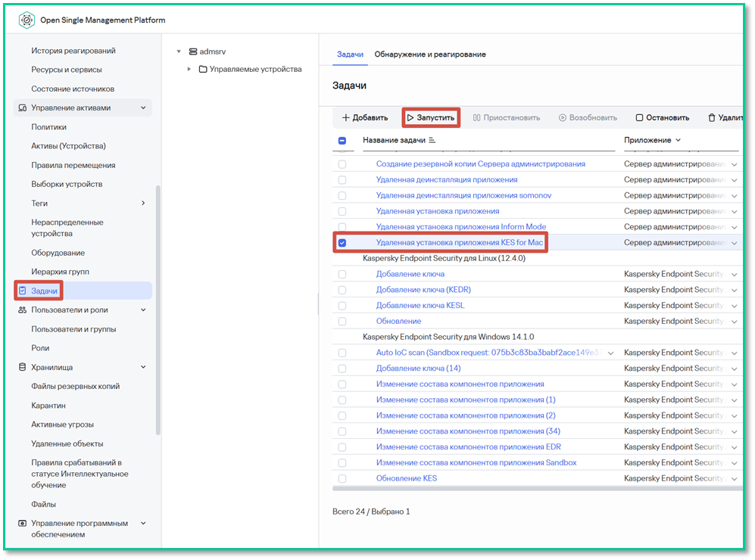This screenshot has width=755, height=560.
Task: Click the sort icon beside Название задачи
Action: click(x=432, y=140)
